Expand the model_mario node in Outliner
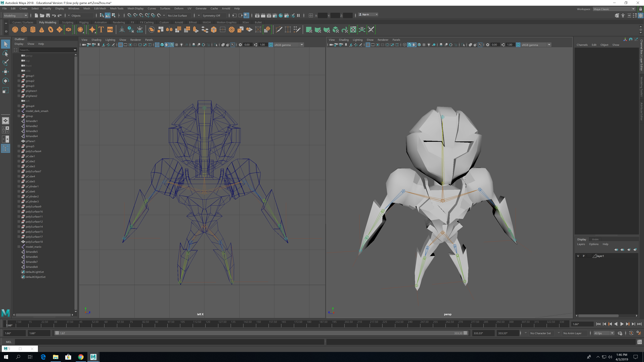Screen dimensions: 644x362 tap(19, 247)
